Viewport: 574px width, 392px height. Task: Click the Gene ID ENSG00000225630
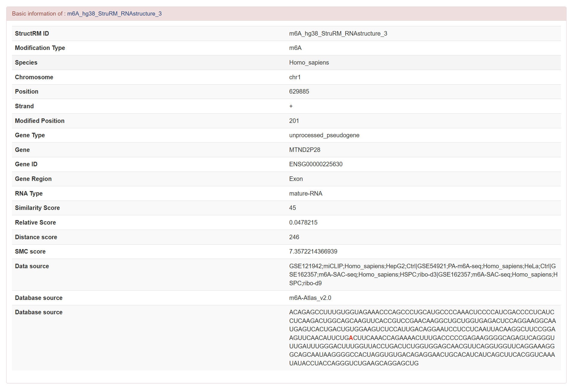[316, 164]
